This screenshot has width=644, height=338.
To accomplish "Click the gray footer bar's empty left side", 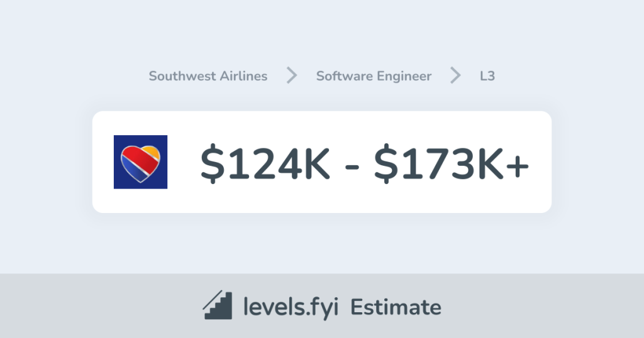I will (x=75, y=307).
